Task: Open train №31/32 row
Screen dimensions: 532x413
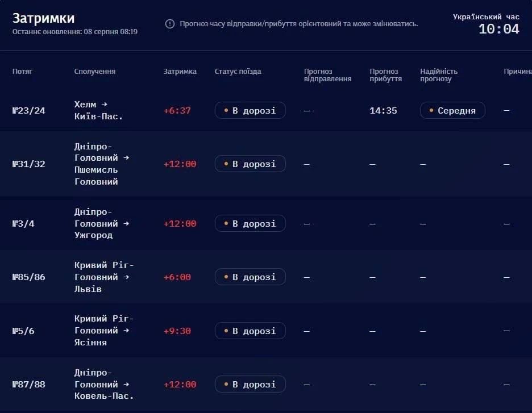Action: 266,164
